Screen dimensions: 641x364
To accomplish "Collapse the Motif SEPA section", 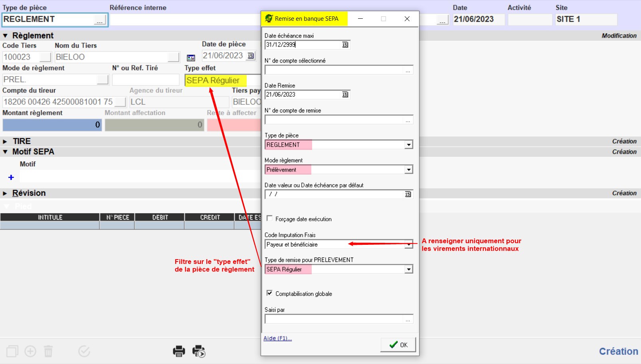I will [x=5, y=152].
